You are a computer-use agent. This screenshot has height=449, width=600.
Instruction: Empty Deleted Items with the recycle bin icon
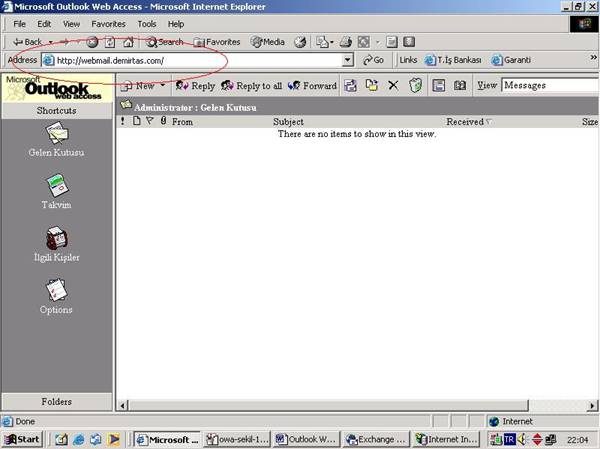pos(416,85)
